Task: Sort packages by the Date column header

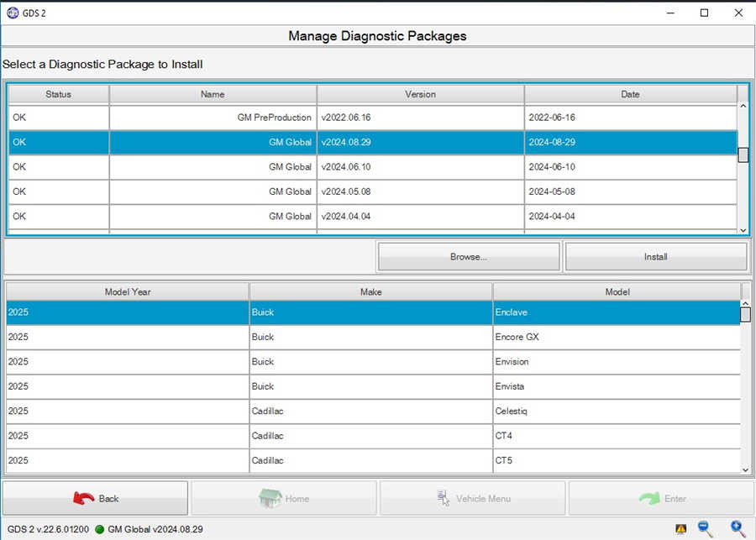Action: coord(630,94)
